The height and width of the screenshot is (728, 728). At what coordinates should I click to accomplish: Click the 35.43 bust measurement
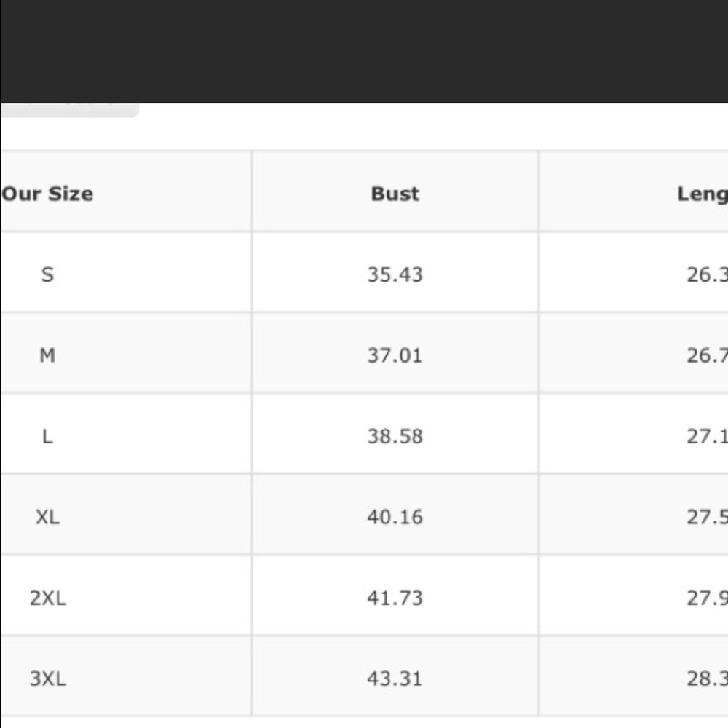pos(395,274)
